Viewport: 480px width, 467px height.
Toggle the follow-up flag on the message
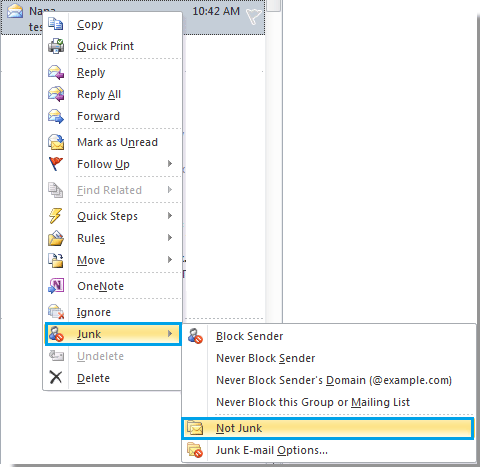point(253,17)
